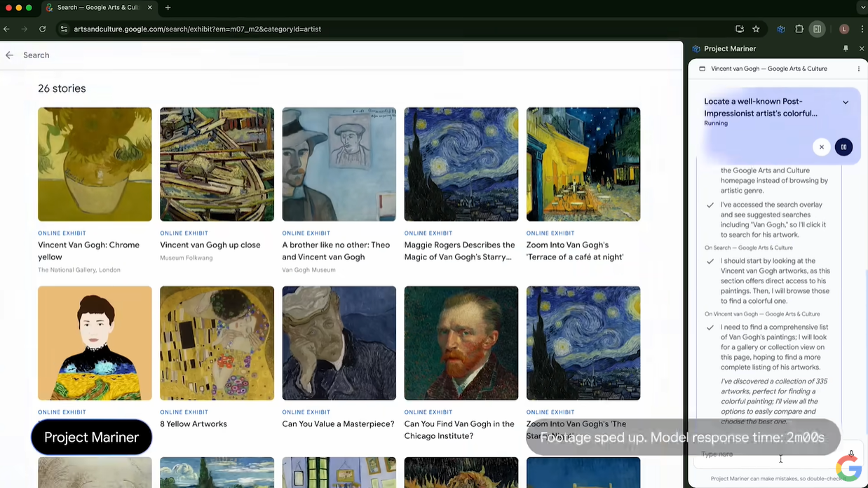
Task: Click 'Vincent van Gogh — Google Arts & Culture' panel title
Action: click(x=769, y=69)
